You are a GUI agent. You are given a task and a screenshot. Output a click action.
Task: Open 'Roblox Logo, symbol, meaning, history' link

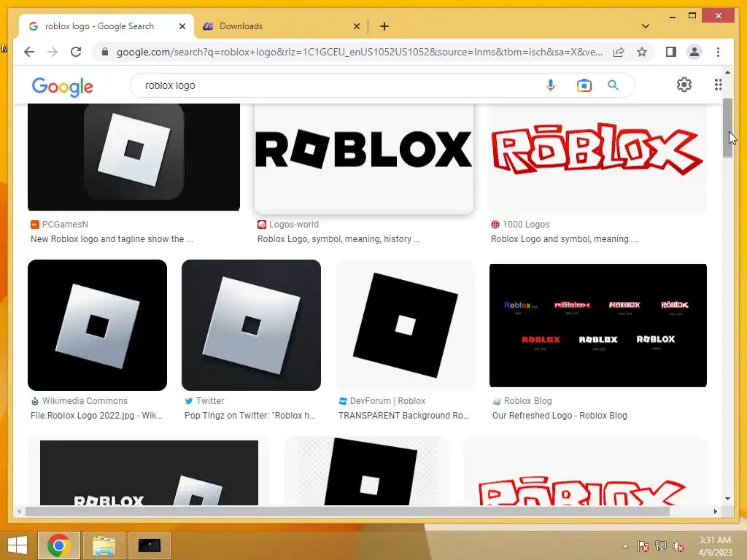coord(339,239)
